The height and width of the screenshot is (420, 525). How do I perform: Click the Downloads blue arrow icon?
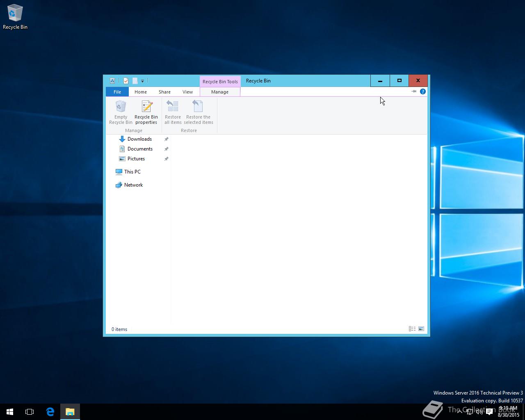[x=122, y=139]
